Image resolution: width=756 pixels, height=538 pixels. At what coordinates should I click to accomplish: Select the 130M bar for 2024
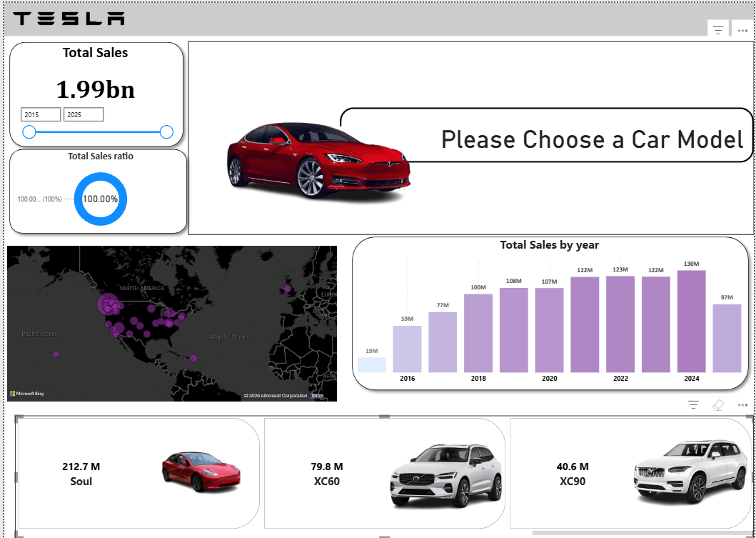pyautogui.click(x=690, y=322)
